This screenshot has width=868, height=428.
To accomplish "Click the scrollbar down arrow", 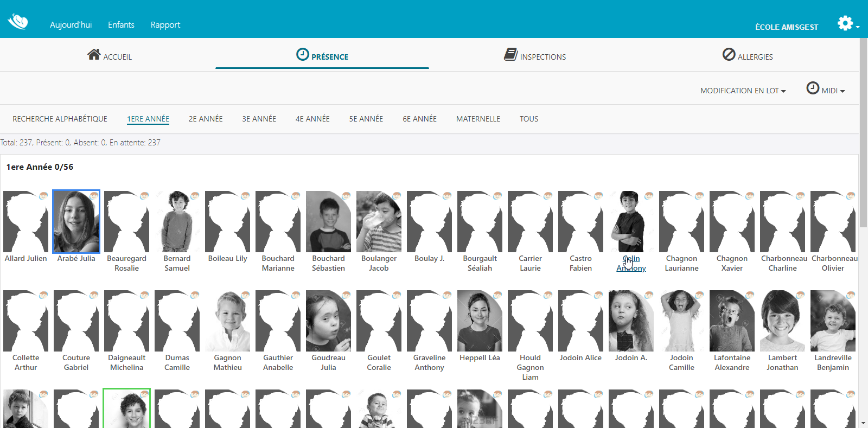I will [863, 423].
